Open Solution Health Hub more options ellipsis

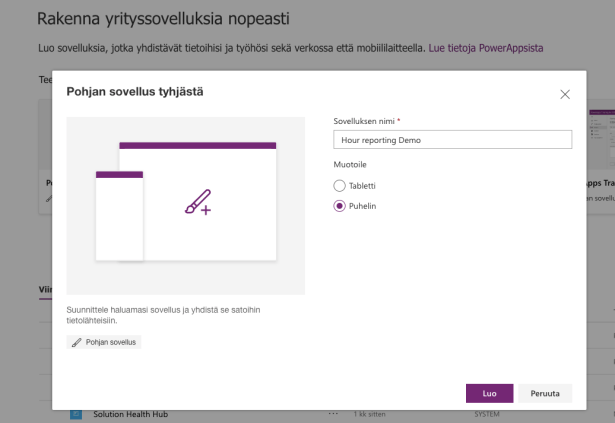[333, 414]
